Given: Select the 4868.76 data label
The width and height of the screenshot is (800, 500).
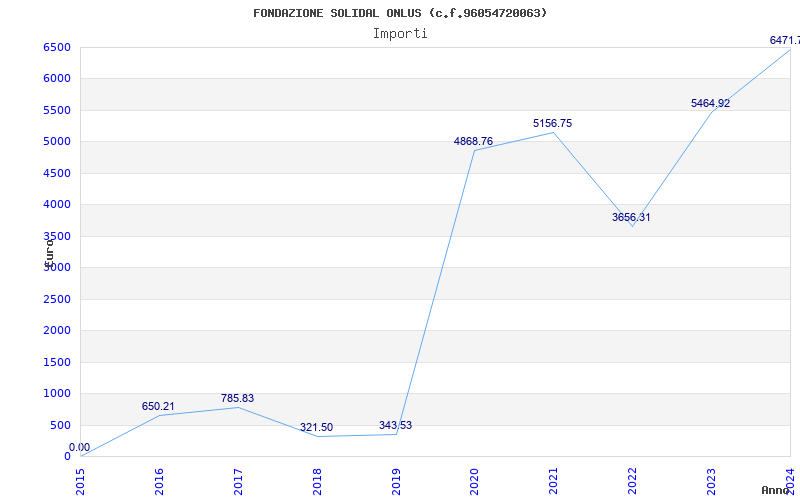Looking at the screenshot, I should pos(473,141).
